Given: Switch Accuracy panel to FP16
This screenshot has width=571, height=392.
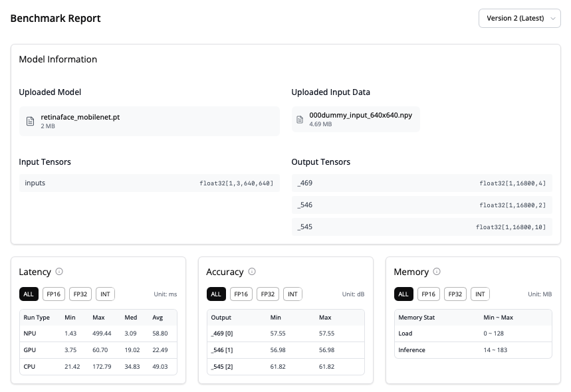Looking at the screenshot, I should point(240,294).
